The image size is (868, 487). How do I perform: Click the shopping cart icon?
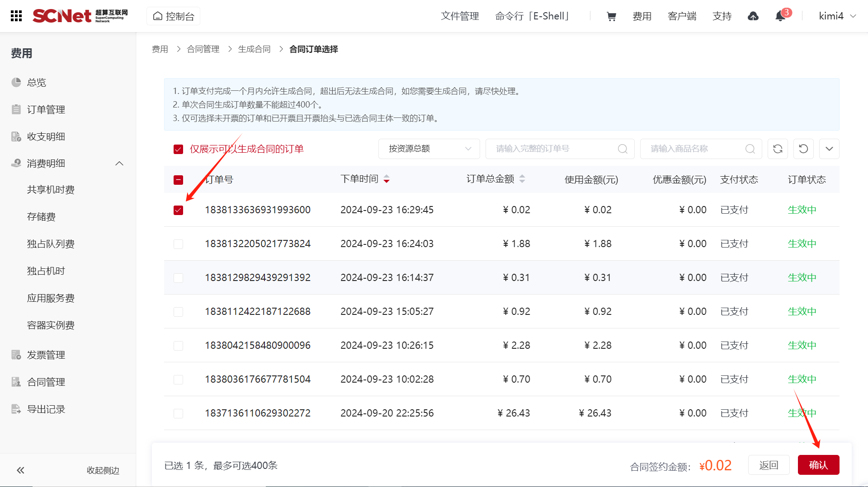coord(611,16)
